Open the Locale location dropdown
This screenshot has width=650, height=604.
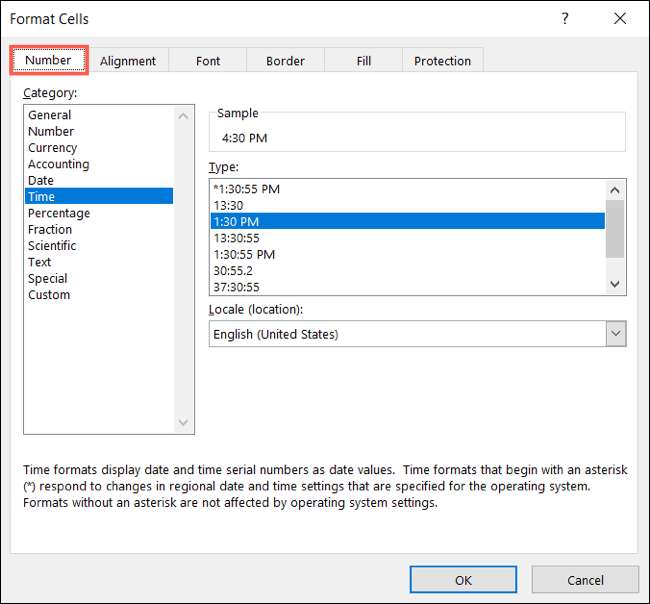pyautogui.click(x=615, y=334)
